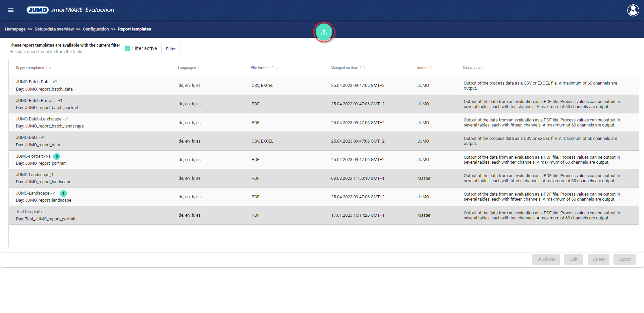This screenshot has width=644, height=313.
Task: Go to Homepage breadcrumb
Action: (x=15, y=29)
